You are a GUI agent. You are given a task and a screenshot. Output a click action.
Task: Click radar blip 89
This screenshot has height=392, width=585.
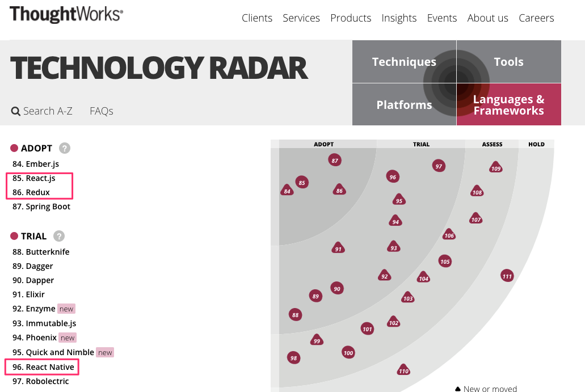(x=315, y=296)
